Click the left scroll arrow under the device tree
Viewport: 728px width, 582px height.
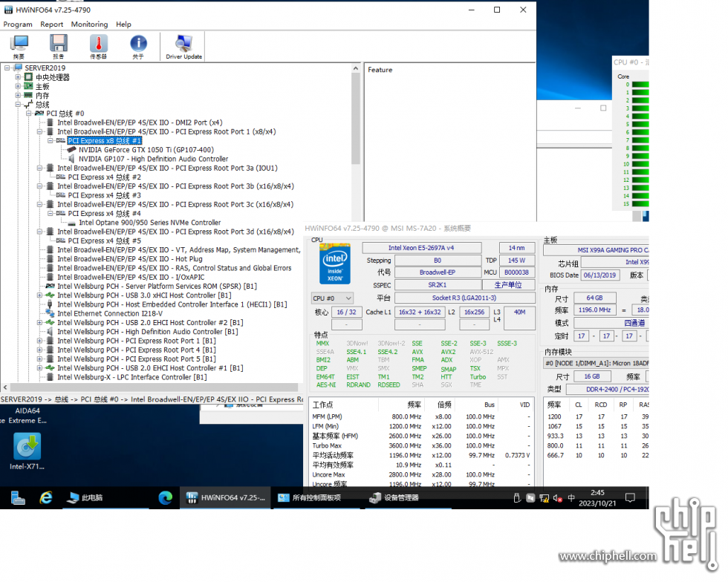5,387
